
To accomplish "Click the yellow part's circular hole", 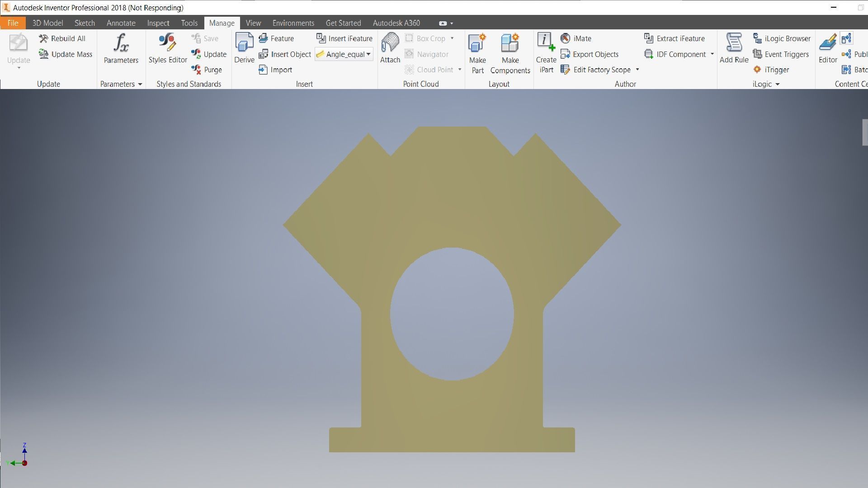I will (452, 314).
